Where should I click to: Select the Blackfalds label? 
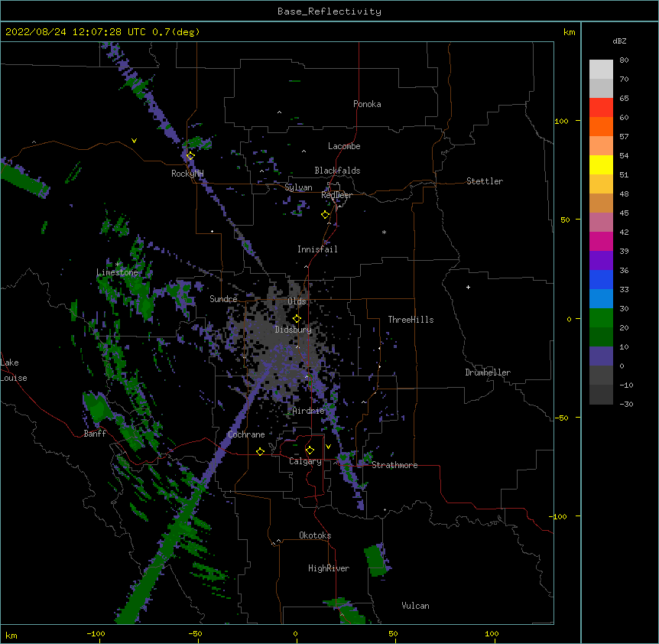337,171
